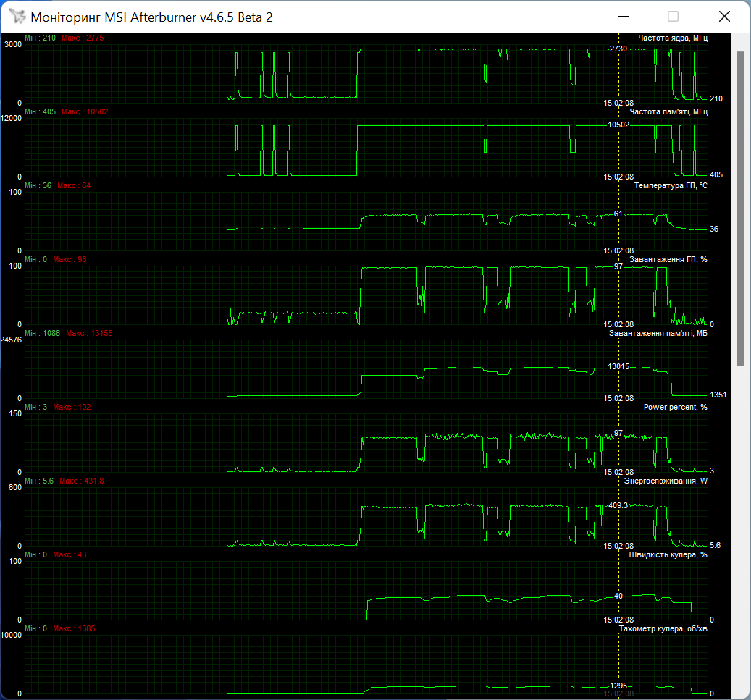Viewport: 751px width, 700px height.
Task: Click the current value 210 of core clock
Action: coord(716,98)
